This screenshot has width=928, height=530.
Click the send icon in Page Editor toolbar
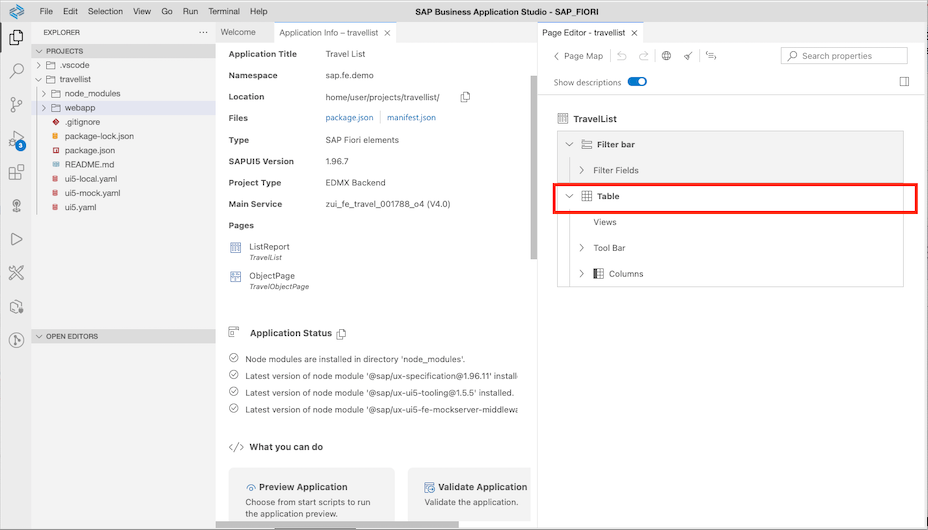point(688,56)
